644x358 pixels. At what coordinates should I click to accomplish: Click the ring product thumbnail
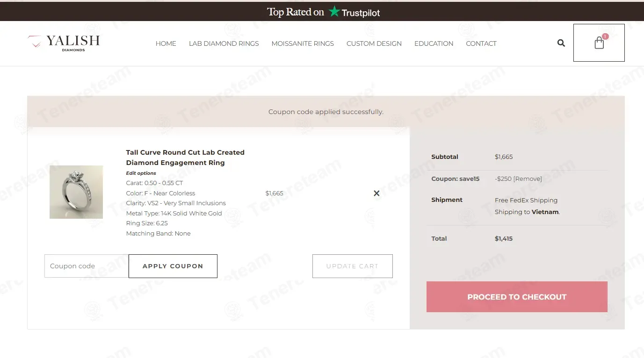coord(76,192)
